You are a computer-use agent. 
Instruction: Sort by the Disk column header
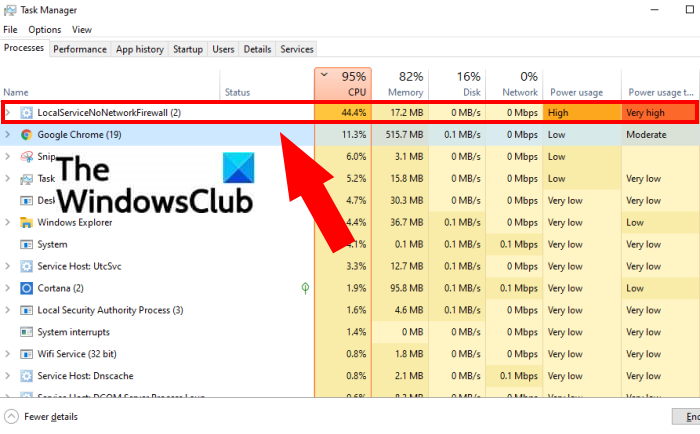coord(457,84)
